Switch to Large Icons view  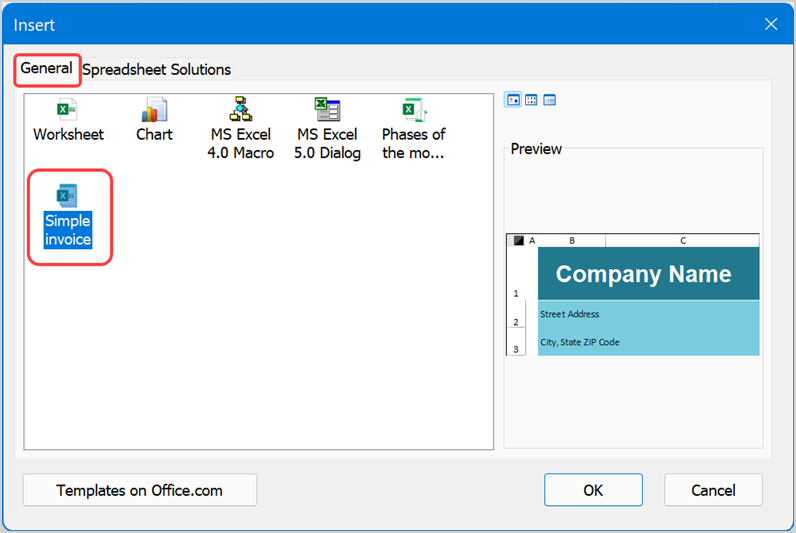click(x=513, y=100)
